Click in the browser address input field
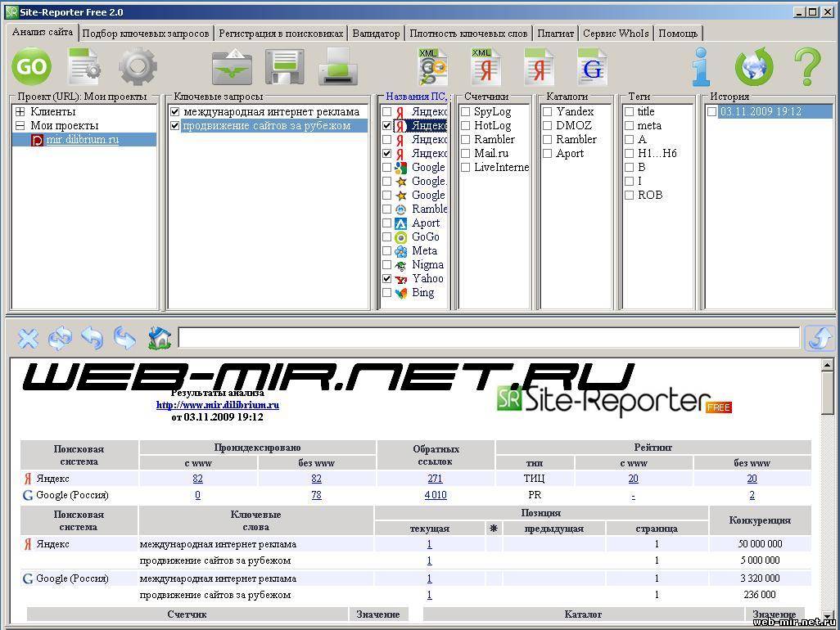Screen dimensions: 840x630 coord(489,338)
